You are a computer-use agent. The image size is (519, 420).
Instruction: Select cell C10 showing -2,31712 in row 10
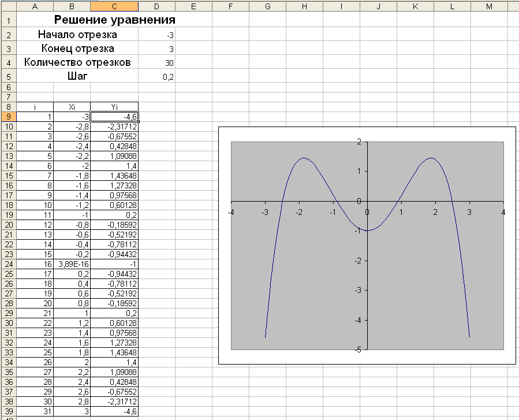(x=114, y=127)
